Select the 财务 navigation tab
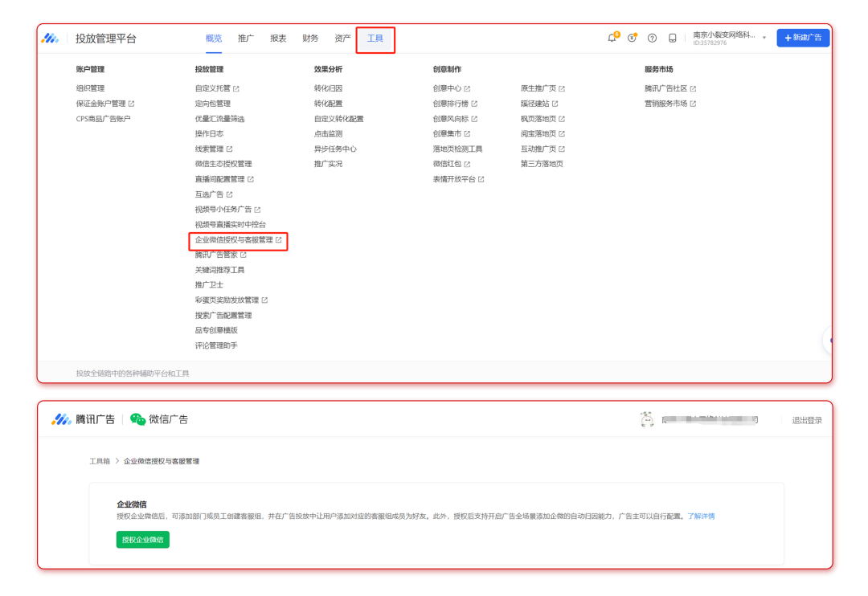 [310, 39]
